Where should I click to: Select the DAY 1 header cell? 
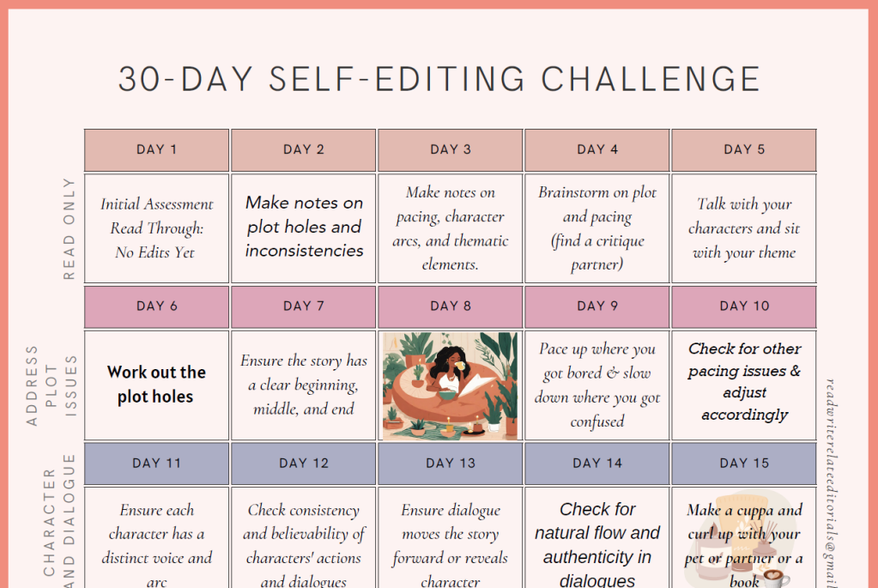click(x=157, y=150)
